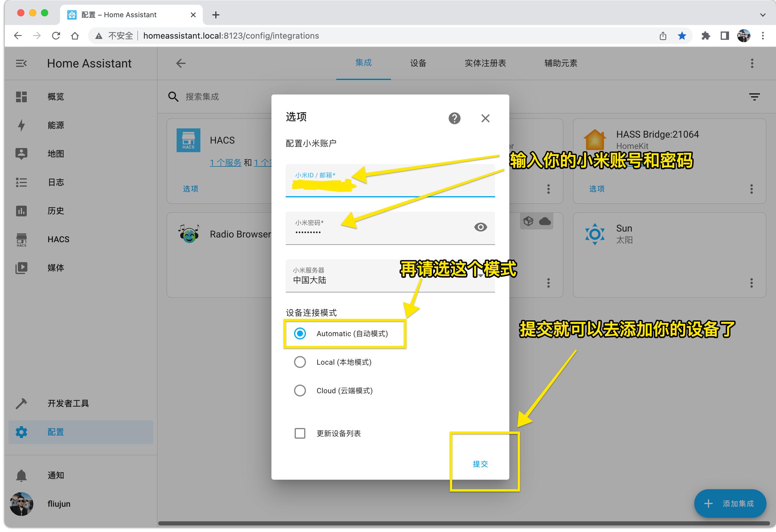Enable the 更新设备列表 checkbox
This screenshot has width=776, height=532.
[x=299, y=433]
